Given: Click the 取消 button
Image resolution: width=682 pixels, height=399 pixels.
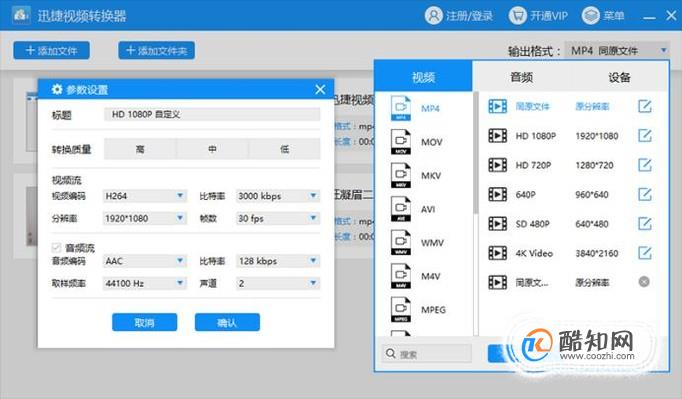Looking at the screenshot, I should [144, 322].
